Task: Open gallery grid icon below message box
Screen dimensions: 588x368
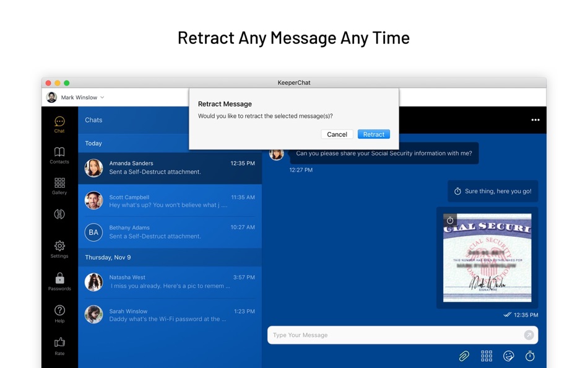Action: [486, 356]
